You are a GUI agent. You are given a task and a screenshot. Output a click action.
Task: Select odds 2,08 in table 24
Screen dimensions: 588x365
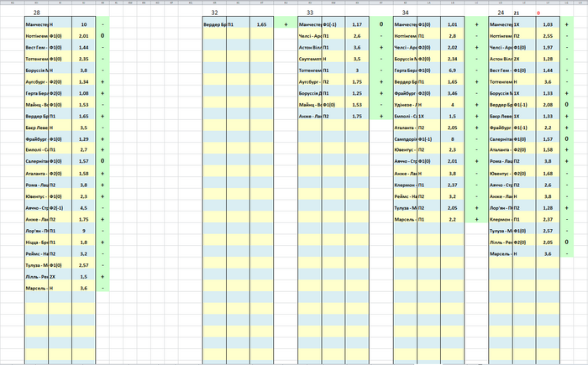coord(548,105)
